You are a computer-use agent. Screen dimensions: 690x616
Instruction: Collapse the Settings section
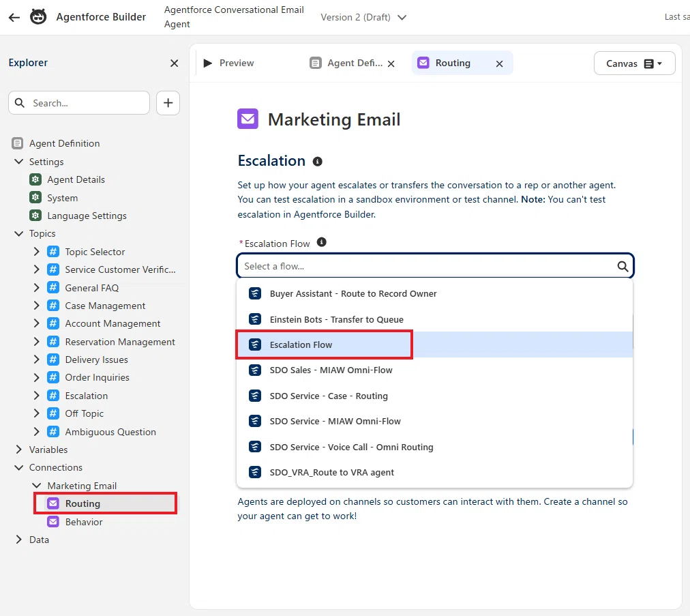click(18, 162)
